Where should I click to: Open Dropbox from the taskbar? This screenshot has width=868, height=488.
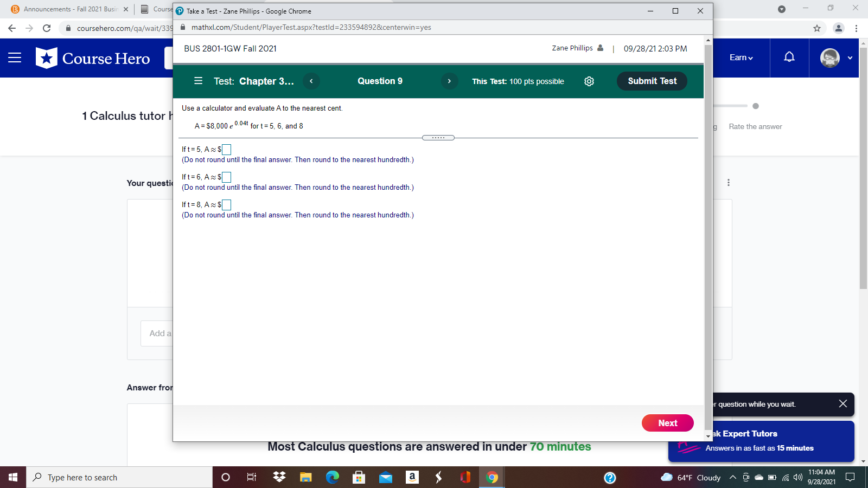279,477
